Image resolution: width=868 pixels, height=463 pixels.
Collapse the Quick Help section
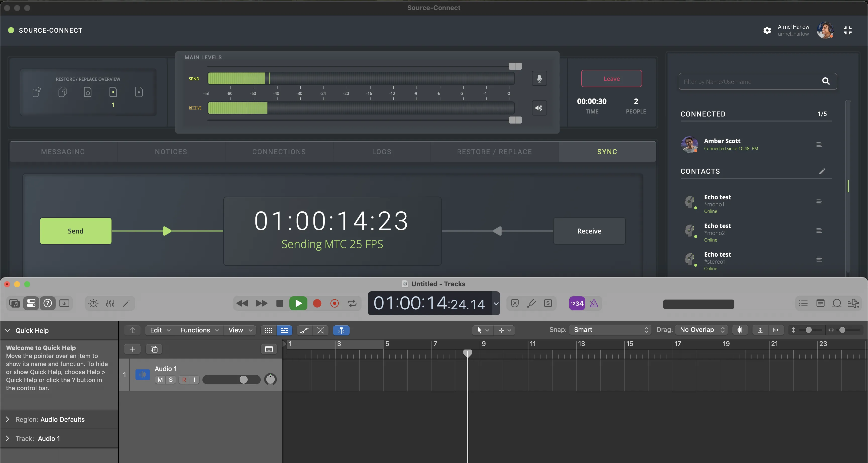coord(8,330)
